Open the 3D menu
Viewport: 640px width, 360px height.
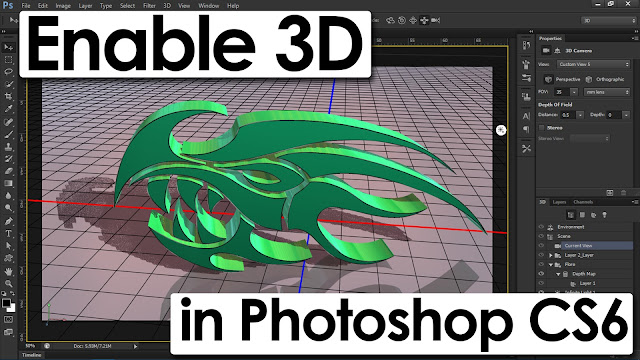[x=167, y=6]
